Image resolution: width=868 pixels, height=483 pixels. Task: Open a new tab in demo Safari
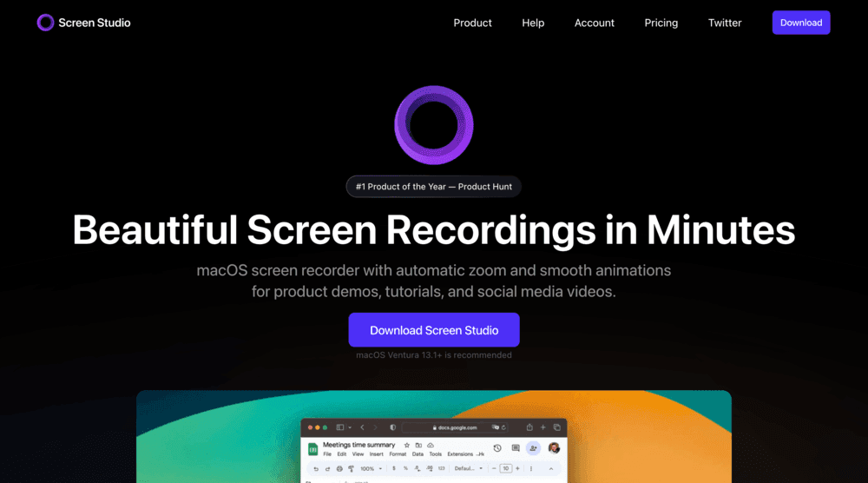point(543,427)
